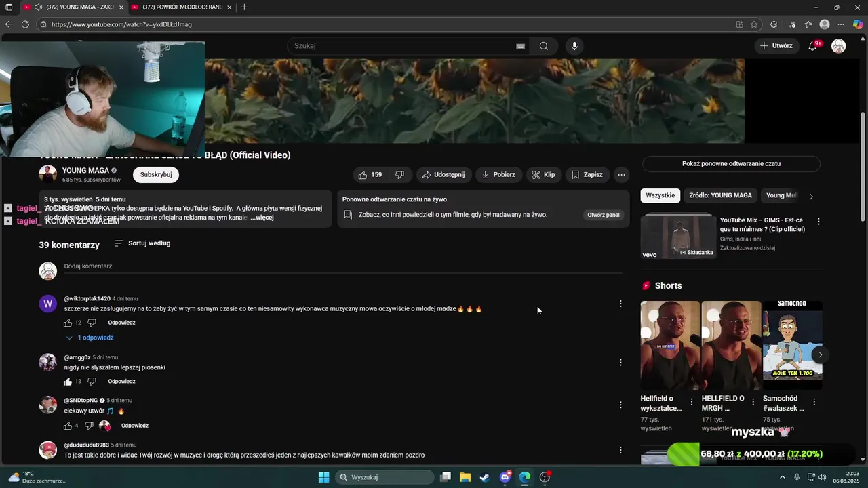Open File Explorer from the taskbar
This screenshot has height=488, width=868.
click(x=465, y=477)
